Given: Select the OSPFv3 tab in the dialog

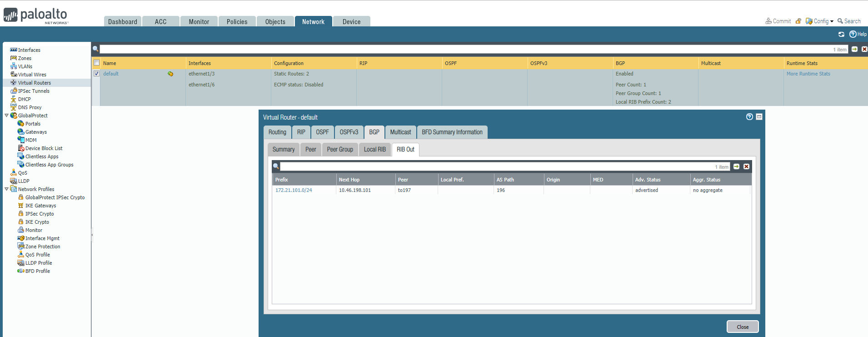Looking at the screenshot, I should (349, 132).
